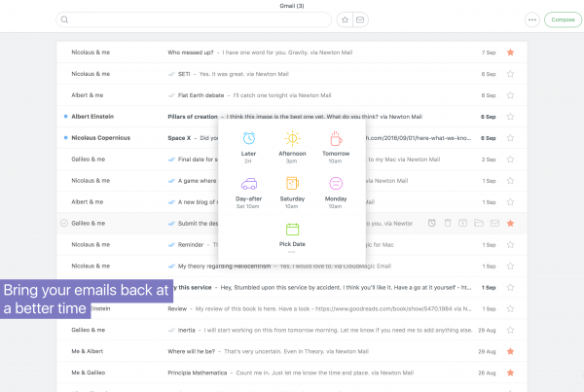Open unread 'Pillars of creation' email
Viewport: 584px width, 392px height.
292,117
